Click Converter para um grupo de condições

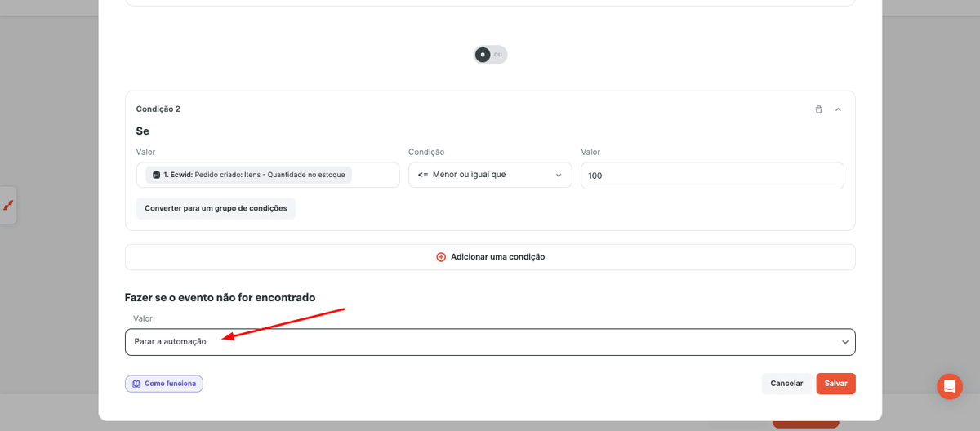(x=216, y=208)
